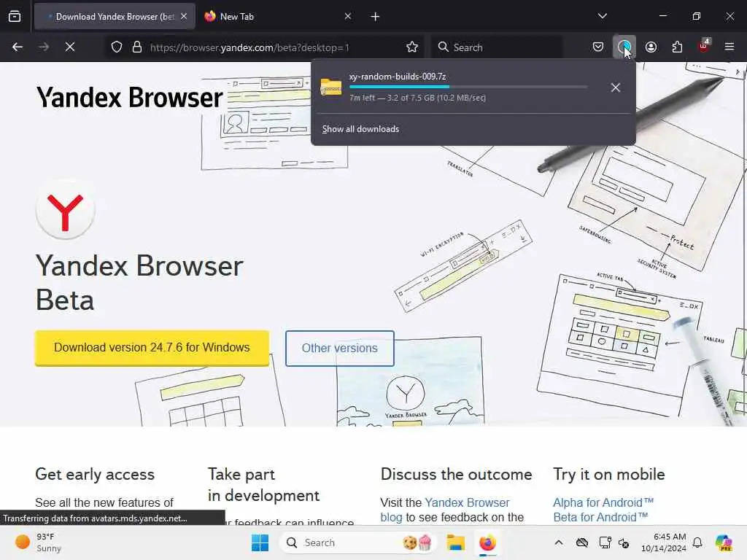
Task: Bookmark this page with star icon
Action: pyautogui.click(x=412, y=47)
